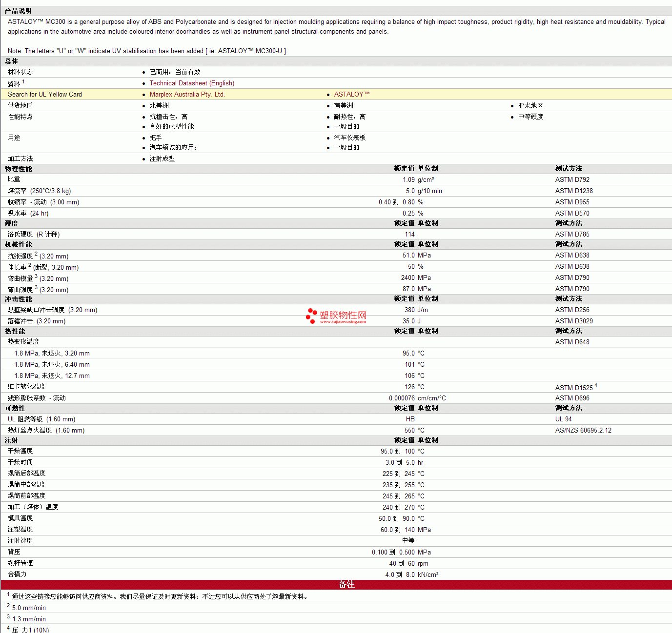The height and width of the screenshot is (633, 672).
Task: Select the 吸水率 (24 hr) label
Action: [28, 214]
